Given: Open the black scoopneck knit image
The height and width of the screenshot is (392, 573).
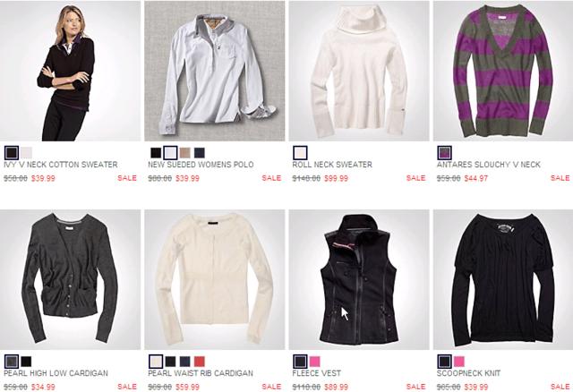Looking at the screenshot, I should click(503, 279).
